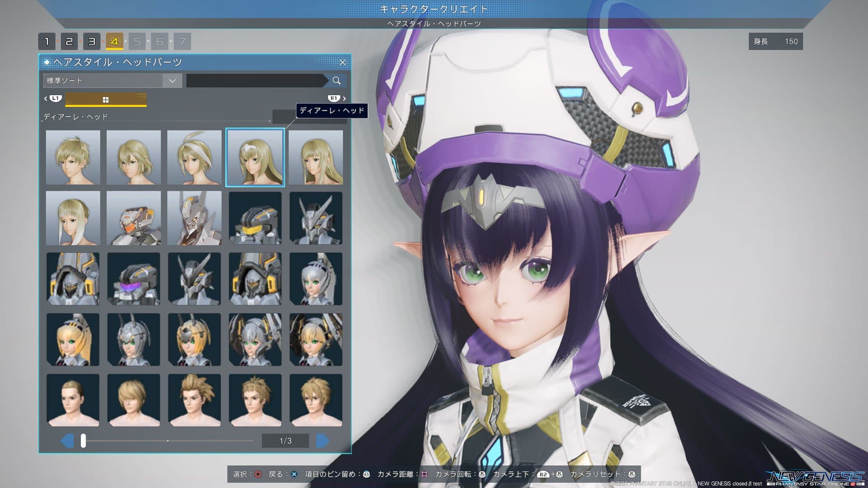This screenshot has width=868, height=488.
Task: Choose the male hairstyle with eye-covering bangs
Action: pyautogui.click(x=134, y=400)
